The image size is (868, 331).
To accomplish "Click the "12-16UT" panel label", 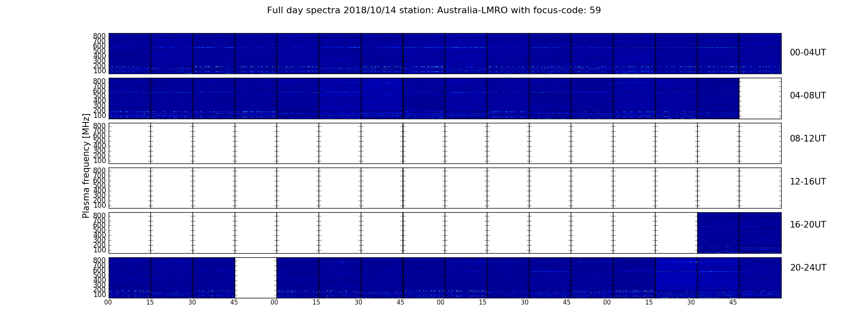I will [x=808, y=182].
